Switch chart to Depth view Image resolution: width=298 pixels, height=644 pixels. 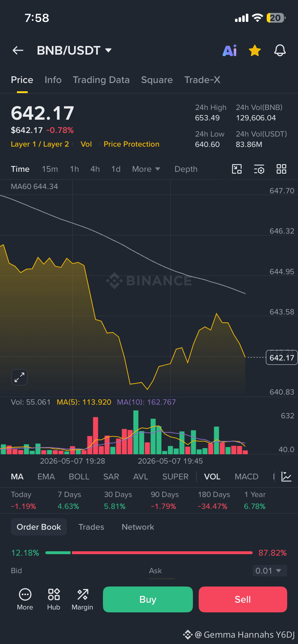pos(186,169)
